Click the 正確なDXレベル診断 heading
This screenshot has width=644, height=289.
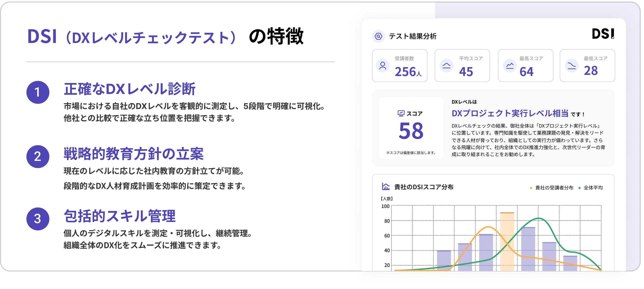tap(129, 89)
